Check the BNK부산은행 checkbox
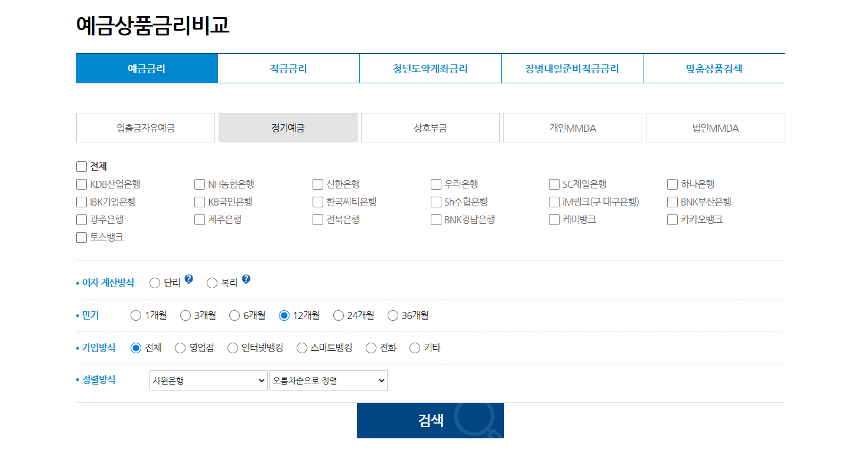 click(672, 202)
